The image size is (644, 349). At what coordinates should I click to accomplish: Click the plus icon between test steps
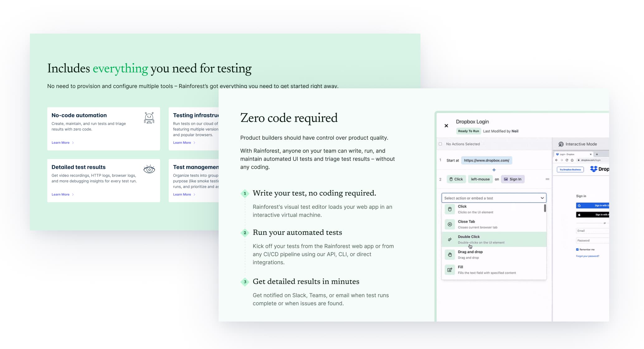tap(494, 170)
